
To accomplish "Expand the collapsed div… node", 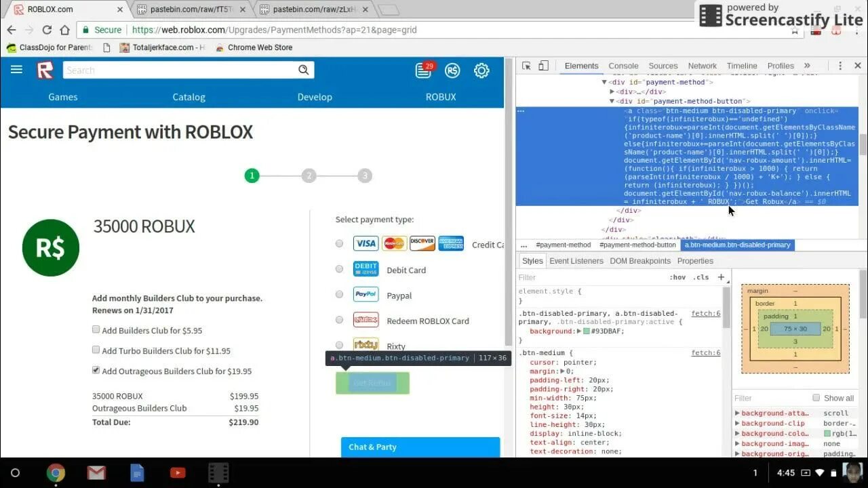I will pos(612,91).
